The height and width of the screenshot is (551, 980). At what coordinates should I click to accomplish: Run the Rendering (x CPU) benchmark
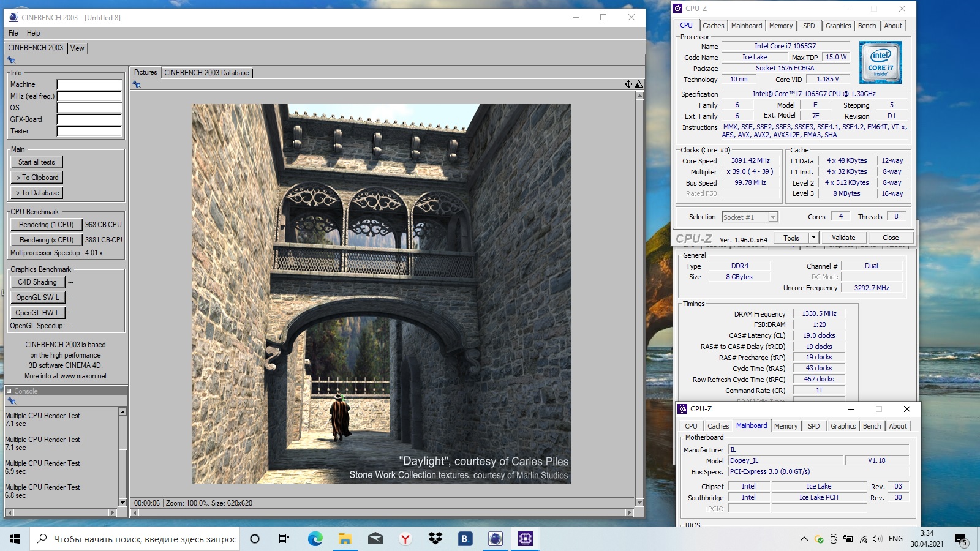tap(46, 240)
